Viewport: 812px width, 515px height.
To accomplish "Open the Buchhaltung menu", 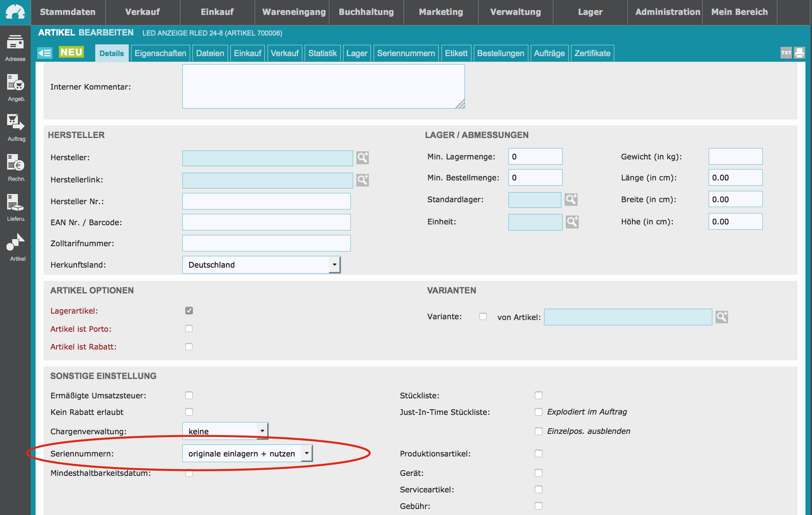I will [x=366, y=12].
